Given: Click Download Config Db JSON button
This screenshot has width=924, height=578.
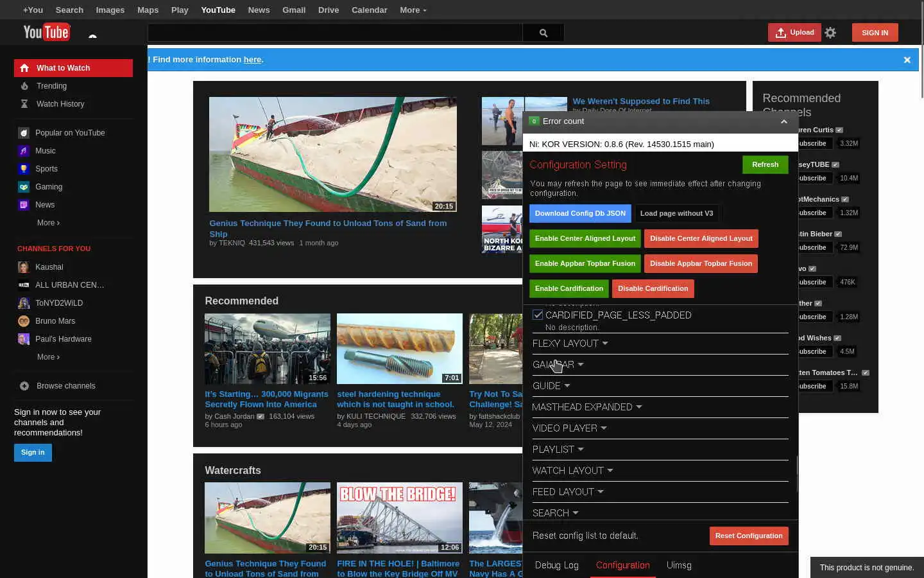Looking at the screenshot, I should (x=580, y=213).
